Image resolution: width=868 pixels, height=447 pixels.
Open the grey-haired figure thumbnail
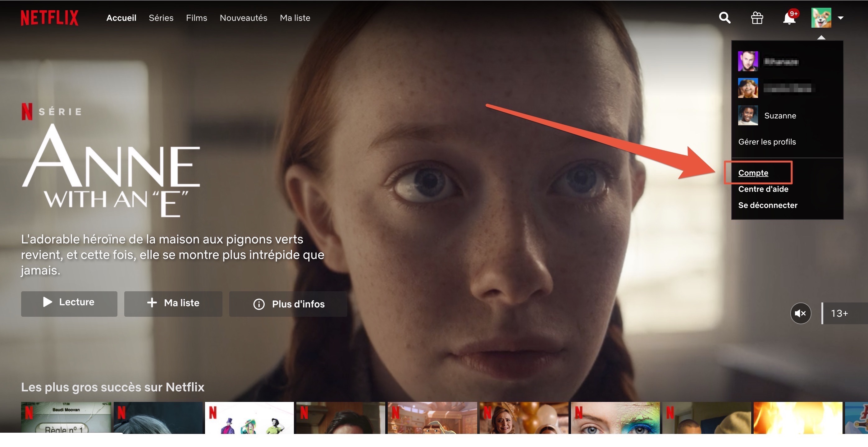[x=158, y=417]
